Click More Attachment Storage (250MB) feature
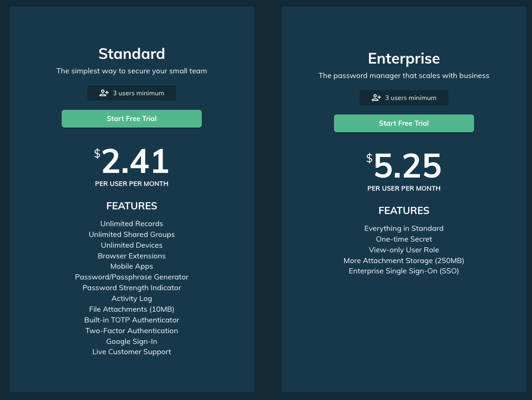 tap(404, 261)
